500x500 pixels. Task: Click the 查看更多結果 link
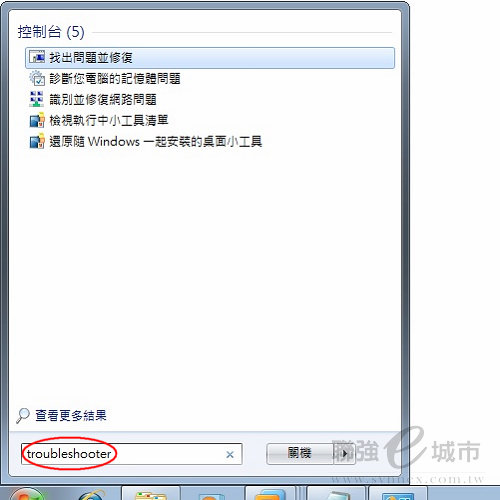[71, 416]
